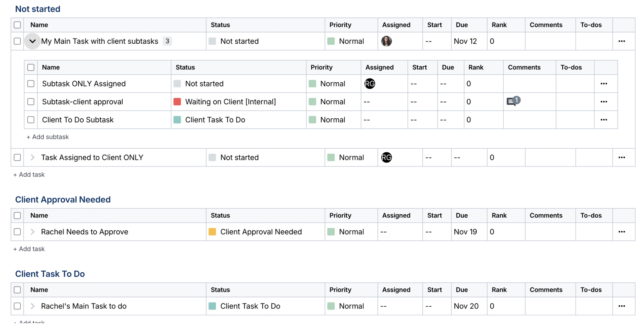This screenshot has width=644, height=327.
Task: Click Add subtask under My Main Task
Action: (x=47, y=137)
